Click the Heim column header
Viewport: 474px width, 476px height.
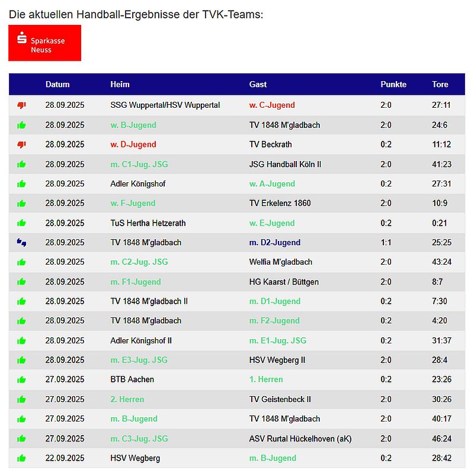pyautogui.click(x=120, y=85)
